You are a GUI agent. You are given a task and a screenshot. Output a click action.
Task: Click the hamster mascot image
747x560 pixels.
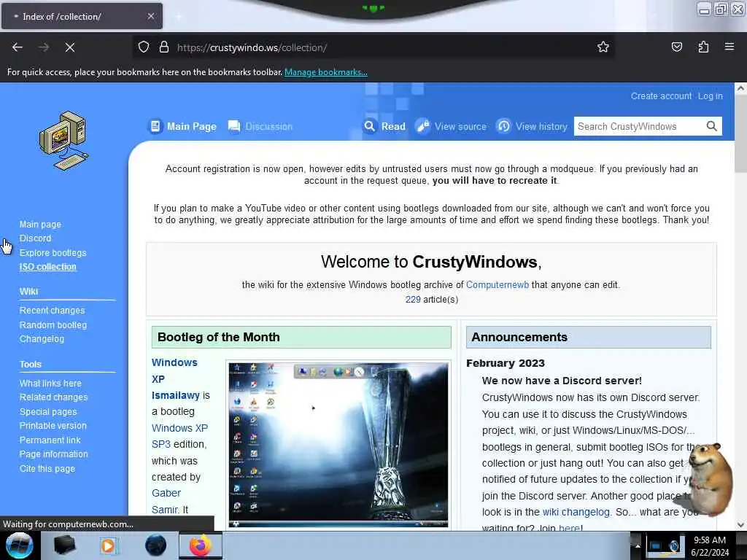click(x=711, y=478)
